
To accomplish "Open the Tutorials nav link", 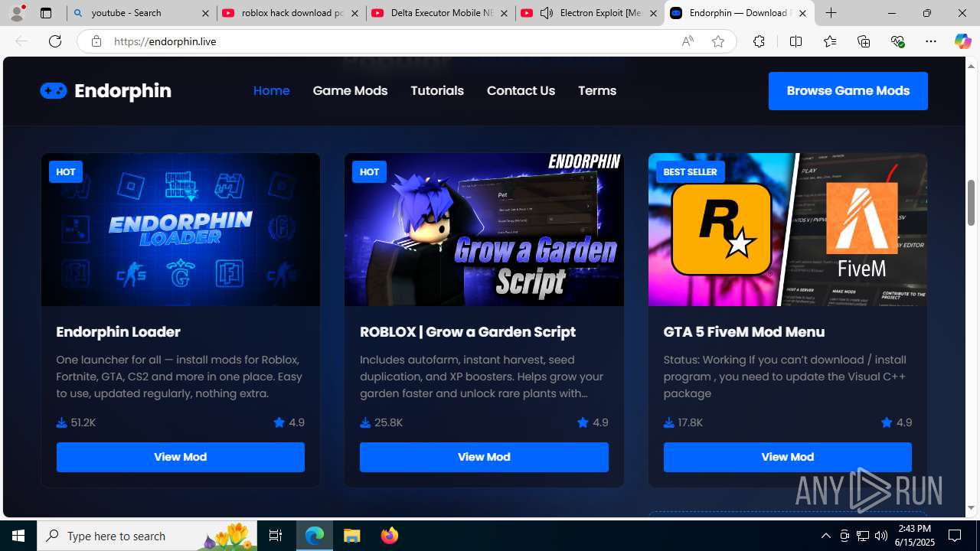I will [x=437, y=90].
